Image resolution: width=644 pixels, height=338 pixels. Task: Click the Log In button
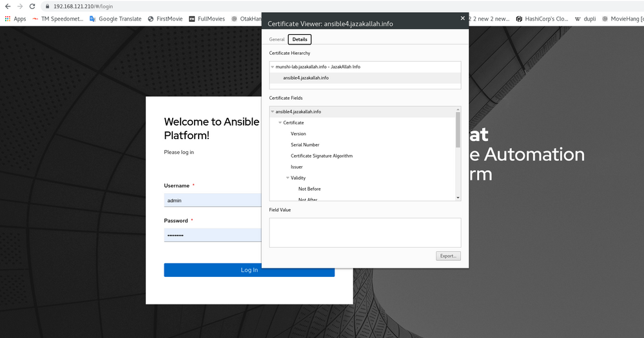(249, 270)
